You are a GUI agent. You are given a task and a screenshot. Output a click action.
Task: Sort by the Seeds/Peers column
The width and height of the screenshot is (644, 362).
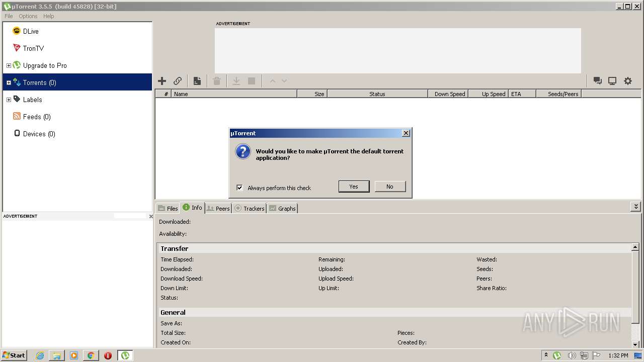click(558, 94)
